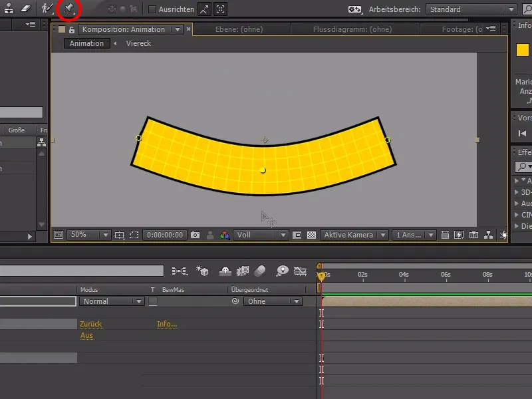Switch to the Ebene: (ohne) tab
Image resolution: width=532 pixels, height=399 pixels.
pos(239,29)
